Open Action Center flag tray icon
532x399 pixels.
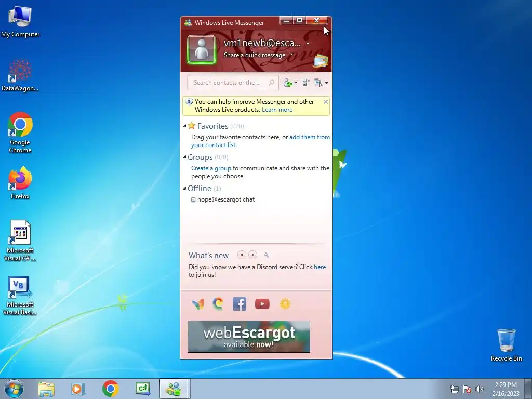(467, 389)
